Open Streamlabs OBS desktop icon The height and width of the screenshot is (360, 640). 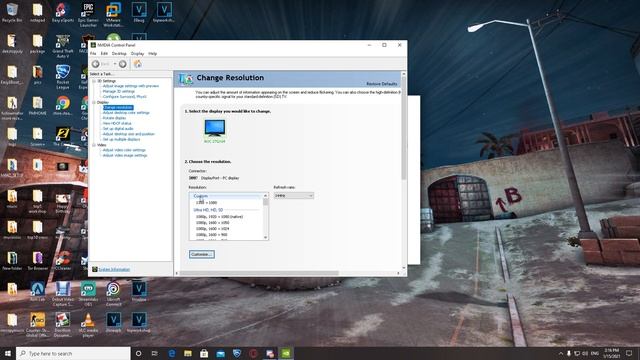88,294
